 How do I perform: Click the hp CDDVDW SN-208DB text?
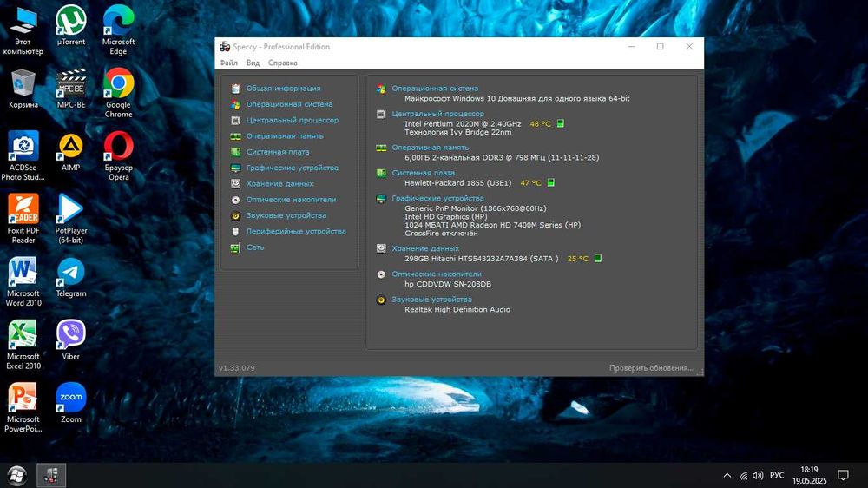pyautogui.click(x=448, y=284)
